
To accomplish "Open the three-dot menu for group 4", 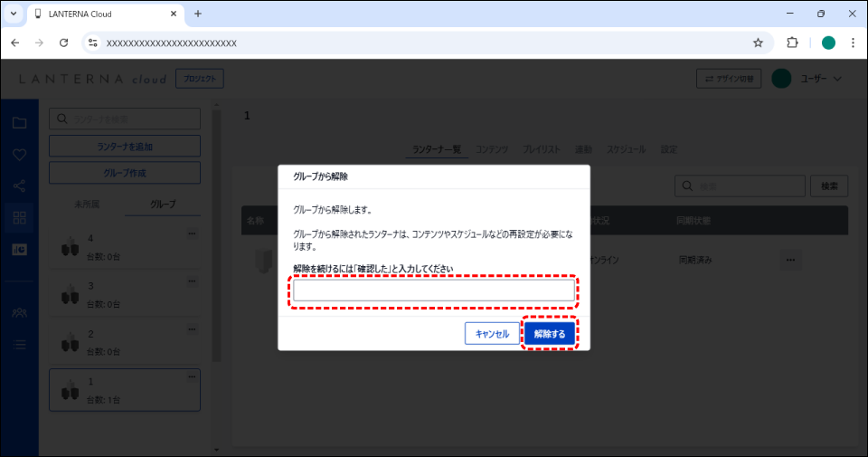I will coord(191,235).
